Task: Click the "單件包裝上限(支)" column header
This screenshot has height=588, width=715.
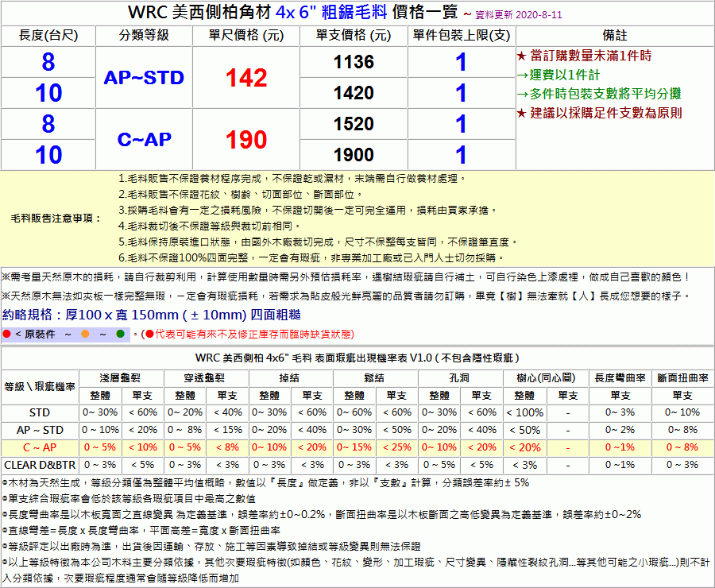Action: [462, 36]
